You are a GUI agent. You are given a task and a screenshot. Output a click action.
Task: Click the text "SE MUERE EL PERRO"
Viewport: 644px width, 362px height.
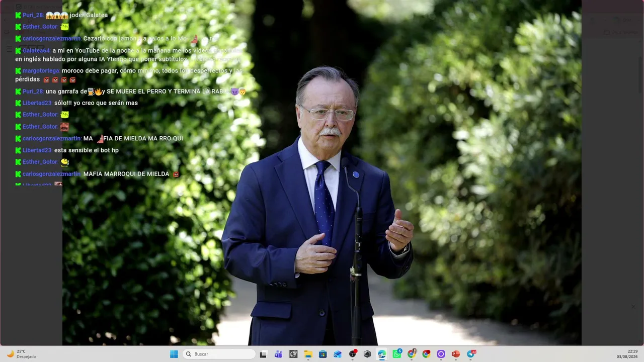click(136, 92)
